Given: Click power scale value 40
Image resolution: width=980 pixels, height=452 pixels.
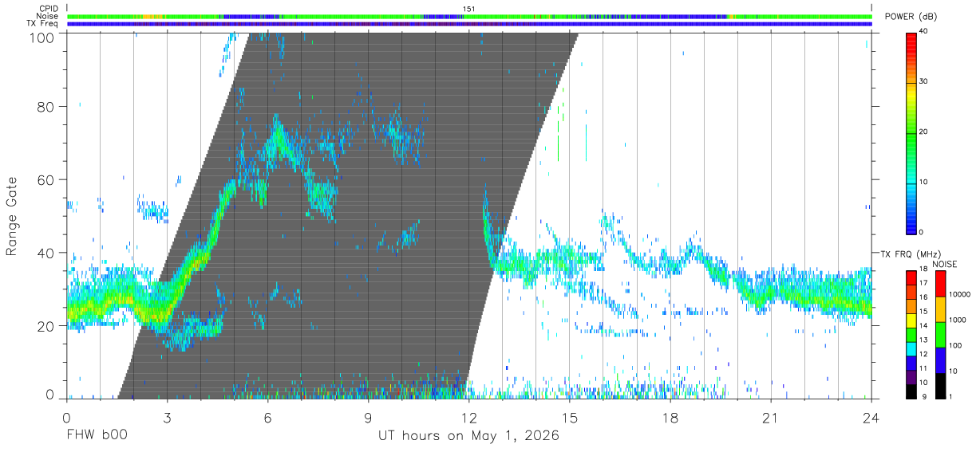Looking at the screenshot, I should [923, 32].
